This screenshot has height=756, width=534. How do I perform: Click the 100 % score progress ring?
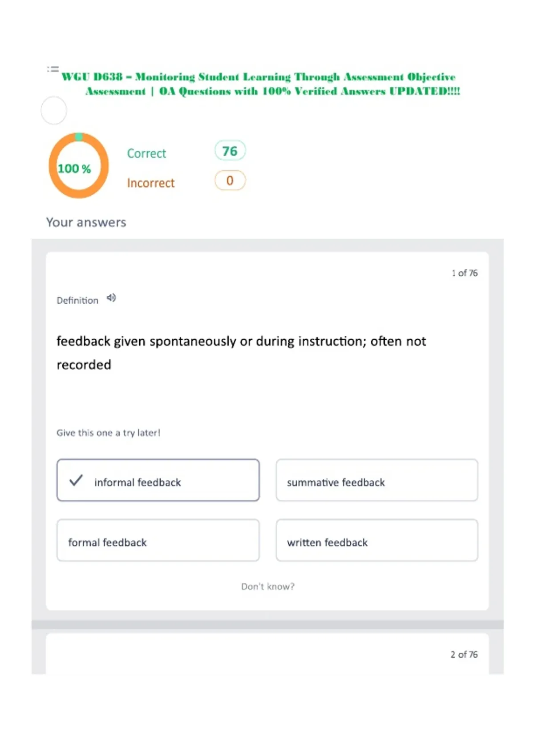[x=79, y=165]
